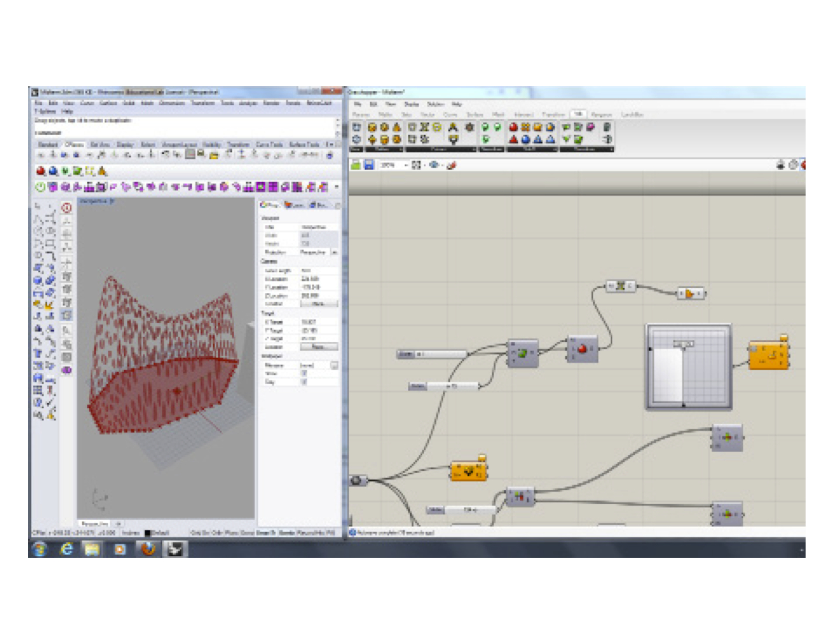Click the green circular power icon in purple toolbar
Image resolution: width=834 pixels, height=644 pixels.
pos(40,187)
